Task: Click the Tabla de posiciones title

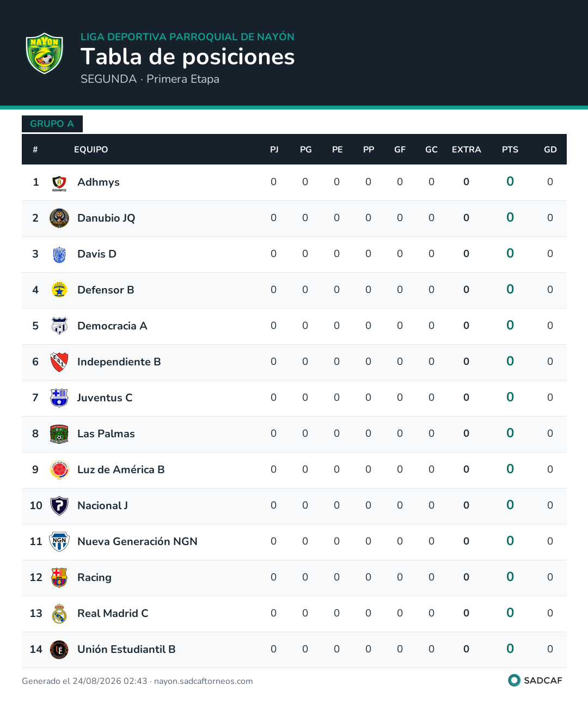Action: [188, 57]
